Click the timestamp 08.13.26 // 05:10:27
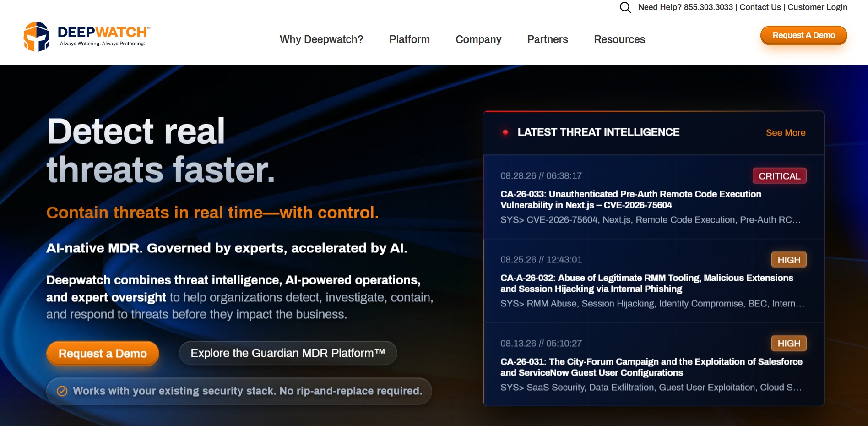This screenshot has width=868, height=426. point(541,344)
